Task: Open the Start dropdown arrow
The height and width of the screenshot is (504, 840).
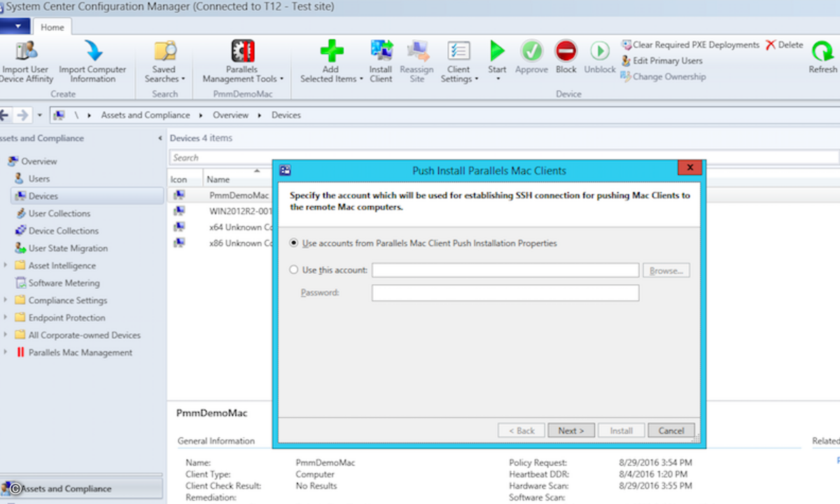Action: 497,79
